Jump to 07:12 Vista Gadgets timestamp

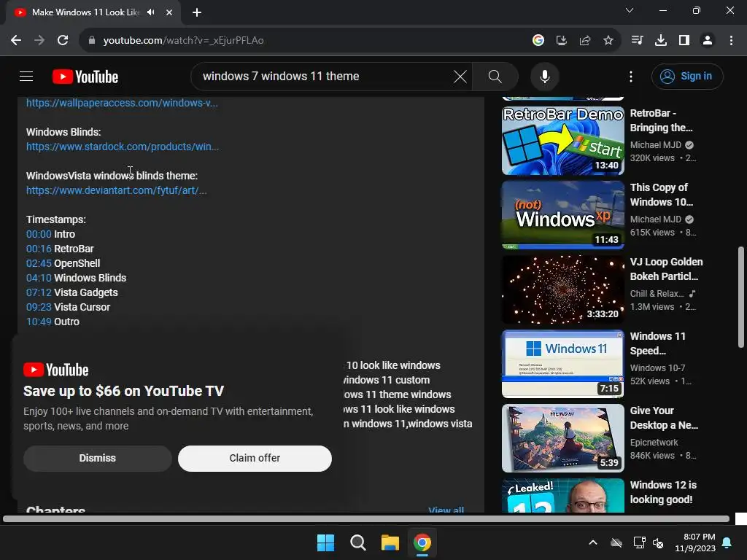[39, 292]
